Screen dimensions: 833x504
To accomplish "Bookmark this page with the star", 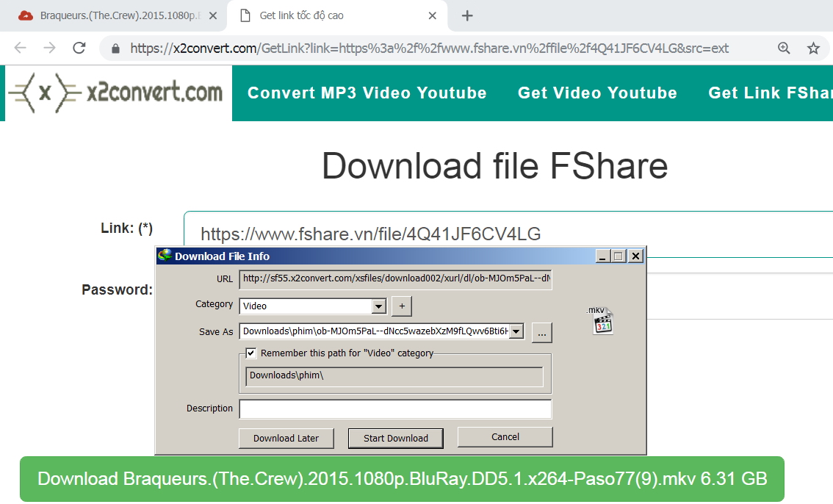I will [x=813, y=48].
